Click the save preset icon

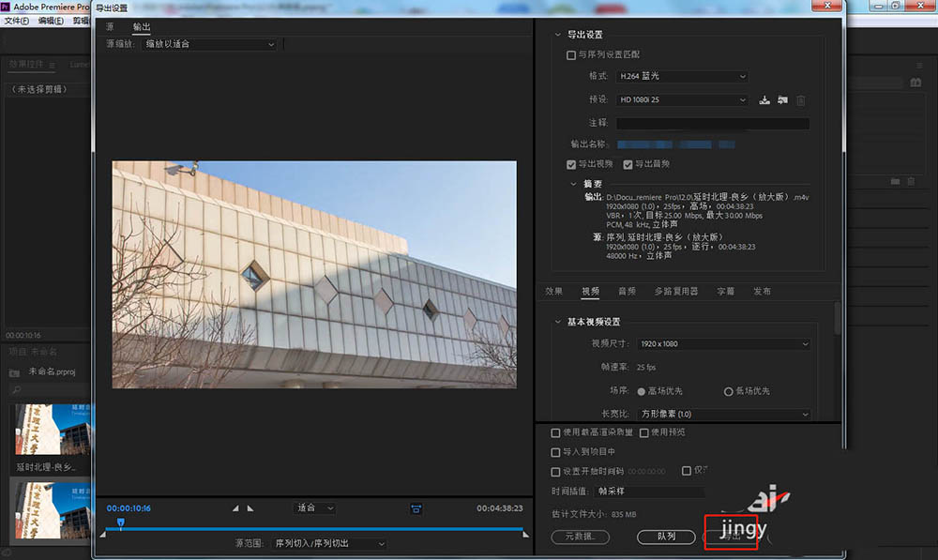coord(764,100)
